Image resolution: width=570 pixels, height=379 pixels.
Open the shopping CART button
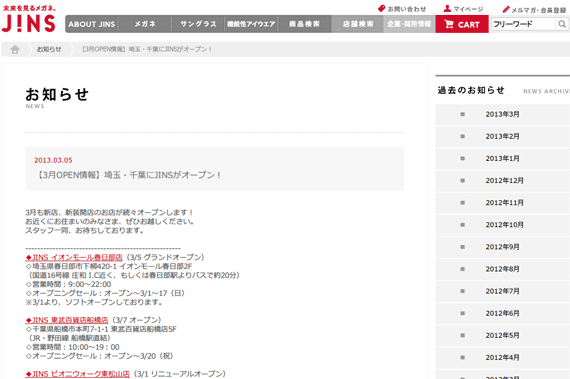[462, 24]
